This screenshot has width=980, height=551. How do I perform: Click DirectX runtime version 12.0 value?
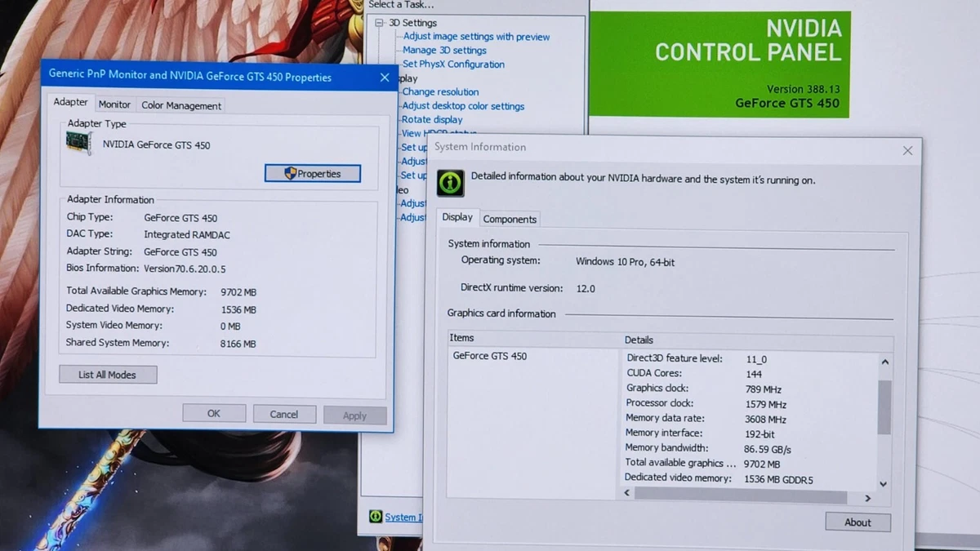click(x=586, y=288)
